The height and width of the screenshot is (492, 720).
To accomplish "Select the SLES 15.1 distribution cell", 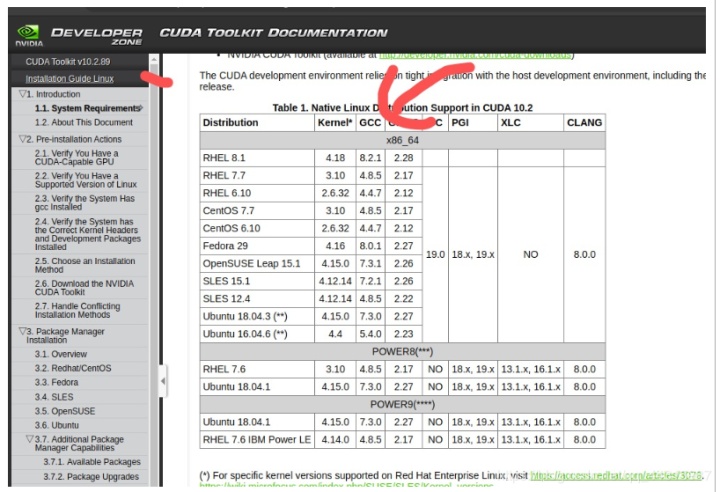I will tap(257, 281).
